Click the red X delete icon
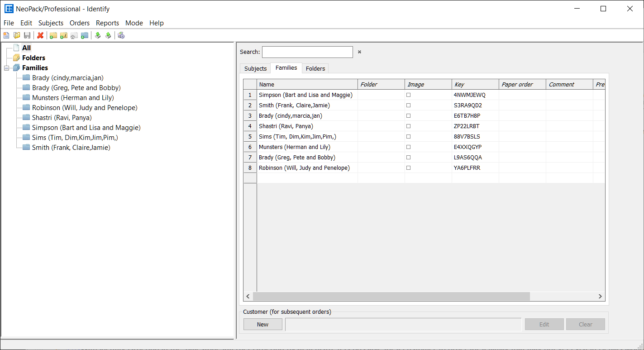This screenshot has width=644, height=350. pos(40,35)
